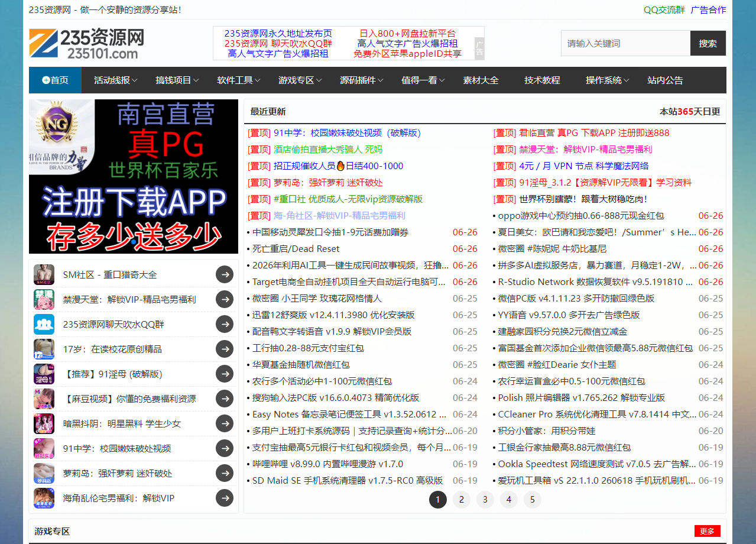Go to pagination page 4
Screen dimensions: 756x544
point(508,500)
